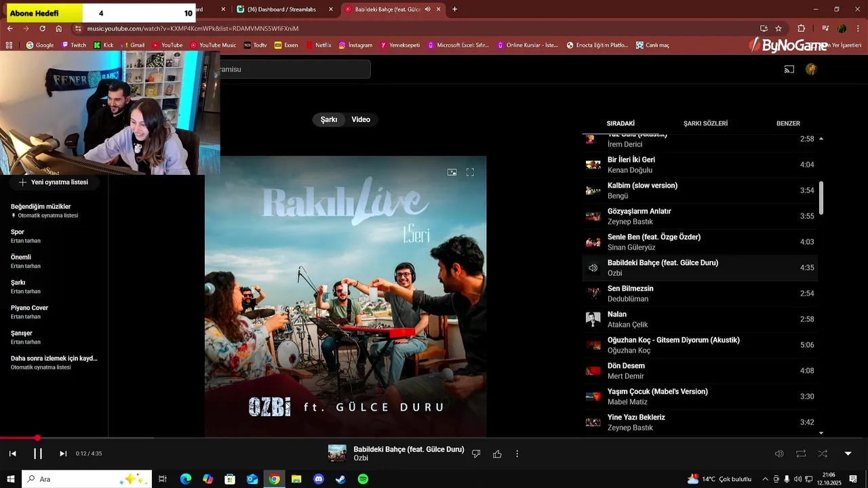
Task: Click the YouTube Music search field
Action: point(295,69)
